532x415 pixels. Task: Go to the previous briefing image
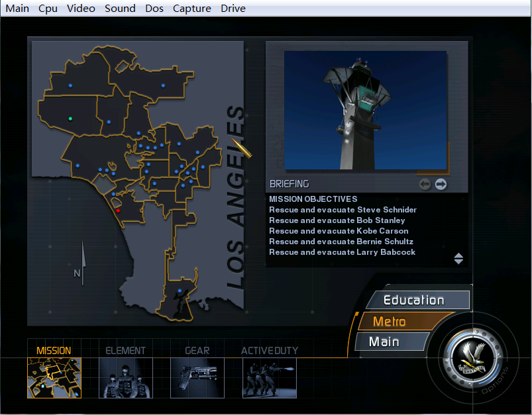tap(425, 184)
